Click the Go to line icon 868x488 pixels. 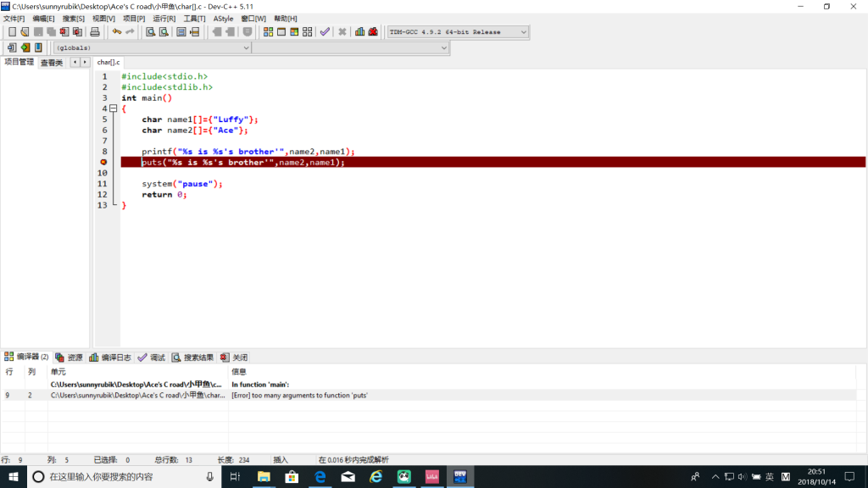tap(194, 32)
